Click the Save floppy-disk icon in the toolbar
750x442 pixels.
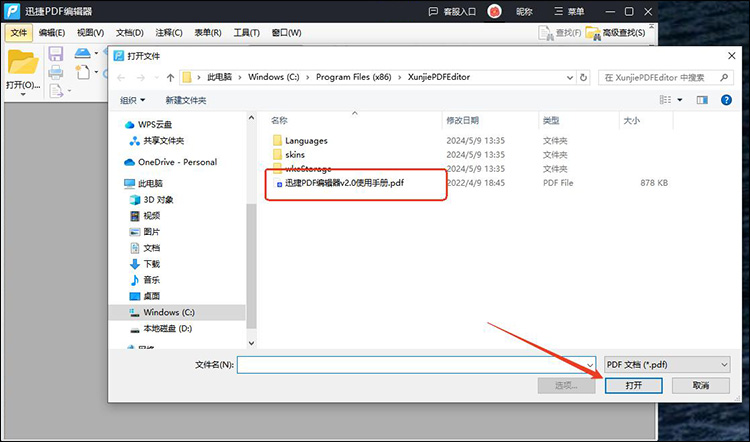[x=56, y=54]
